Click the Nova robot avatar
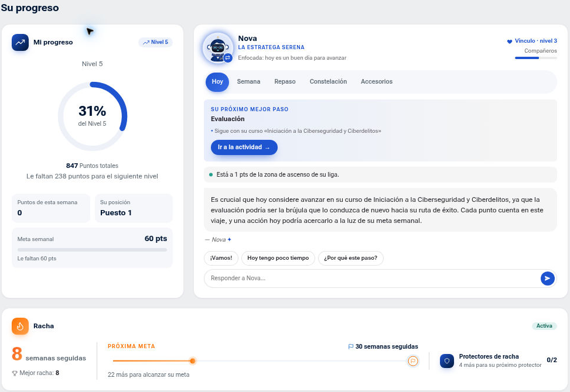The image size is (570, 392). click(218, 48)
